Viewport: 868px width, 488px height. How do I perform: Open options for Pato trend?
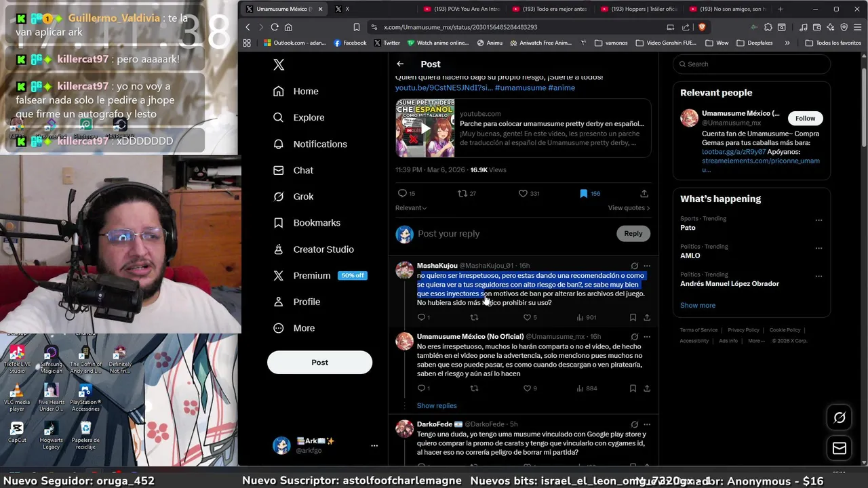point(818,220)
